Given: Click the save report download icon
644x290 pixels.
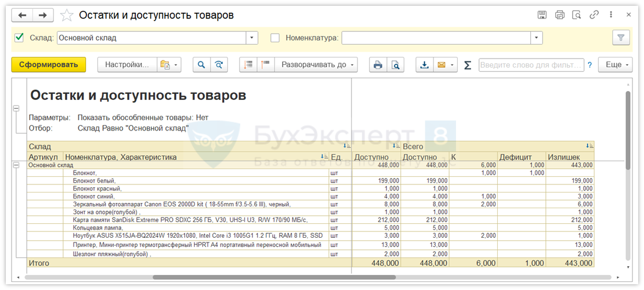Looking at the screenshot, I should 424,65.
